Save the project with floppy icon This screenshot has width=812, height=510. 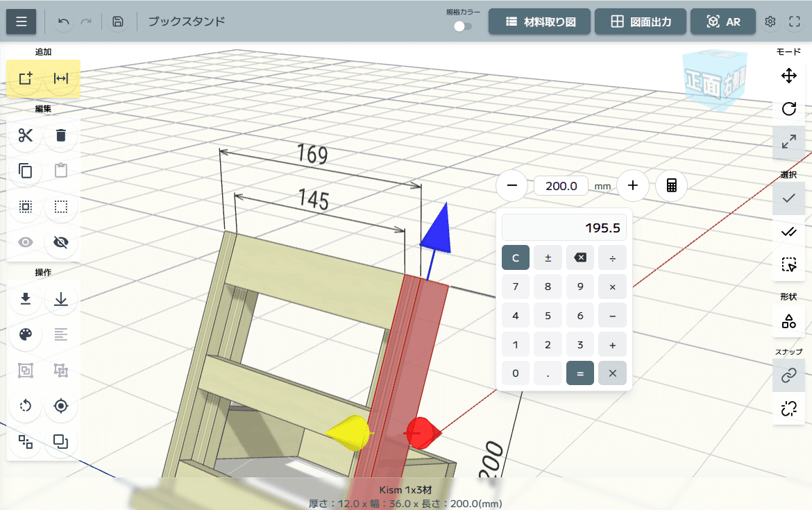(x=118, y=22)
